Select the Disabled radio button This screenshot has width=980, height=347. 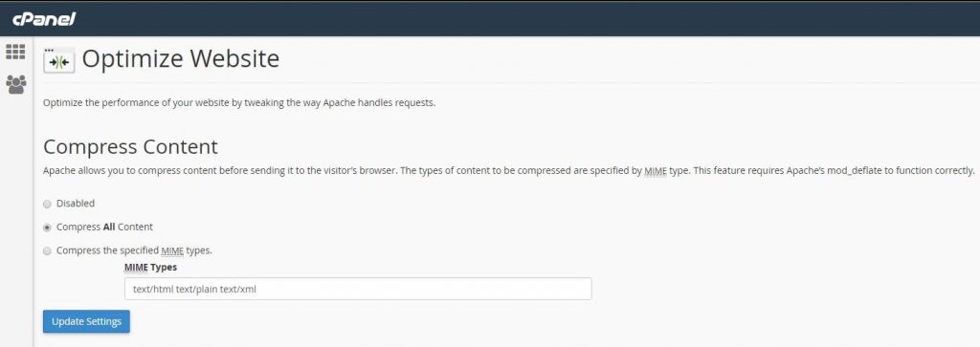47,204
